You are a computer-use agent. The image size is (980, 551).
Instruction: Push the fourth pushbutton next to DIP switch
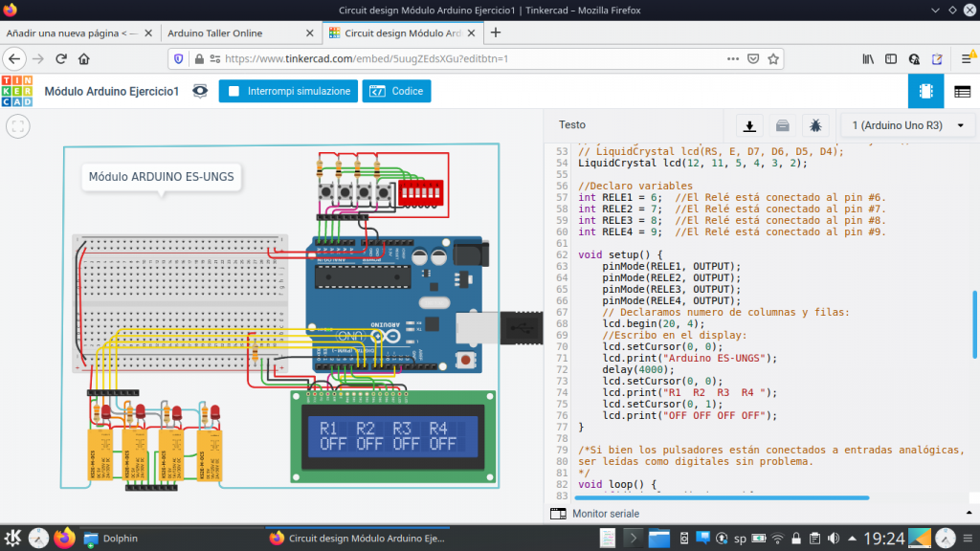click(x=383, y=191)
